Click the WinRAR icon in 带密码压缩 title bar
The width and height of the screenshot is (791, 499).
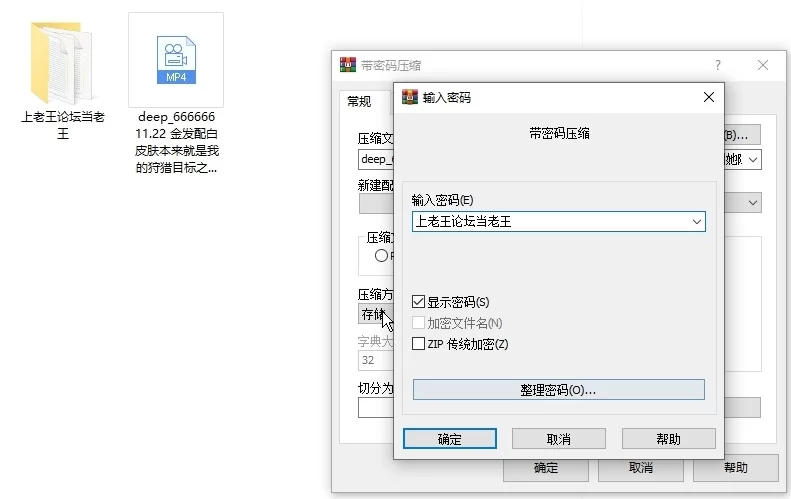point(348,65)
